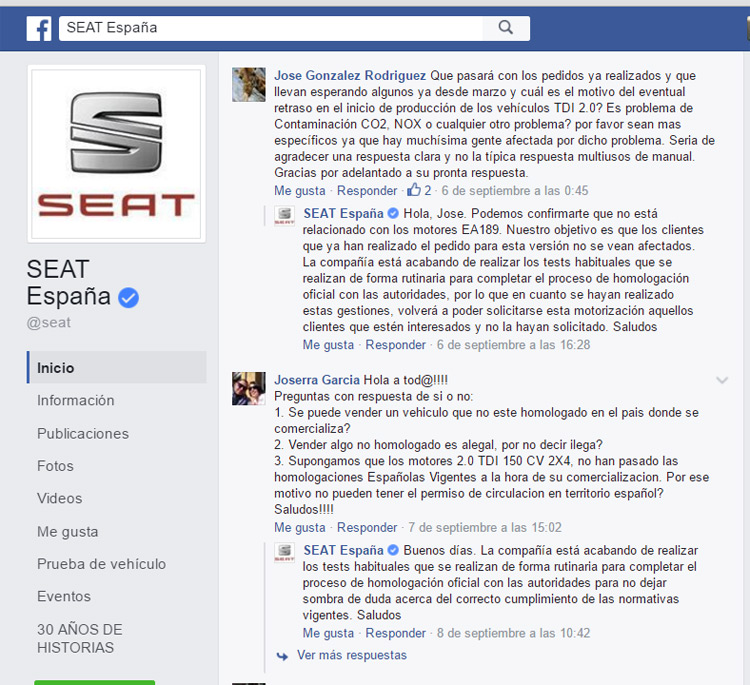Open the 30 AÑOS DE HISTORIAS section

80,638
